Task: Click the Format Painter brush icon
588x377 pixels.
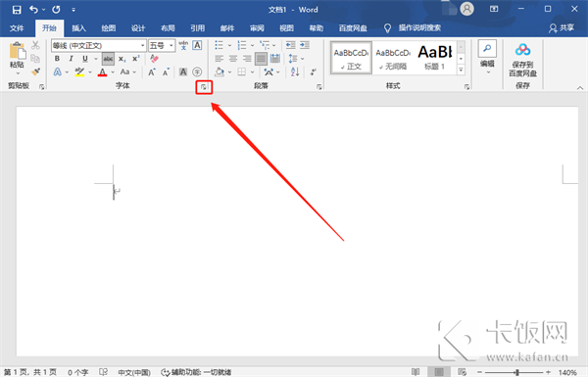Action: [35, 71]
